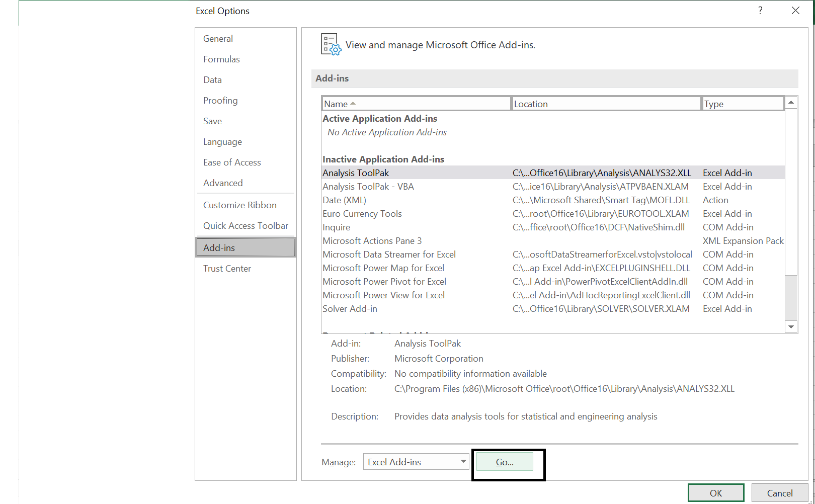Click the Help question mark button
This screenshot has width=815, height=504.
[x=760, y=10]
